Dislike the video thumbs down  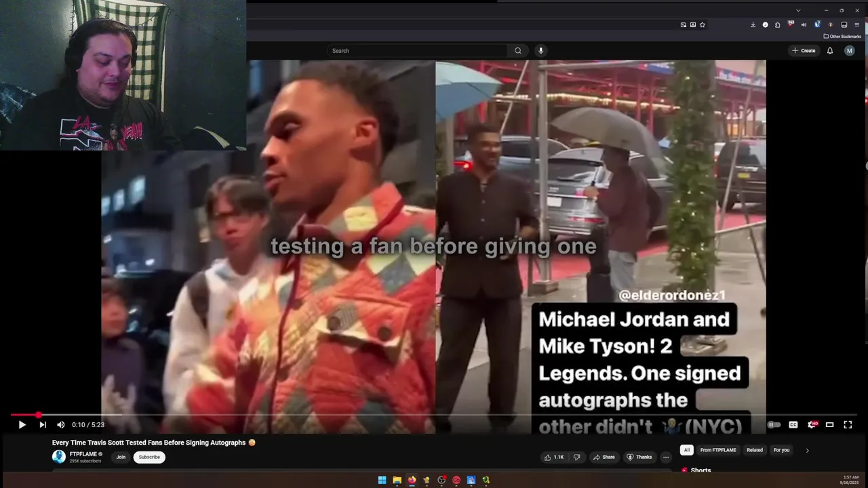click(x=577, y=457)
